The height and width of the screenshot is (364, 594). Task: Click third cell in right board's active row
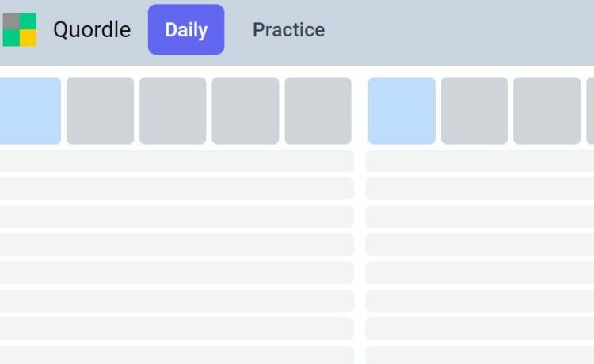pyautogui.click(x=547, y=111)
